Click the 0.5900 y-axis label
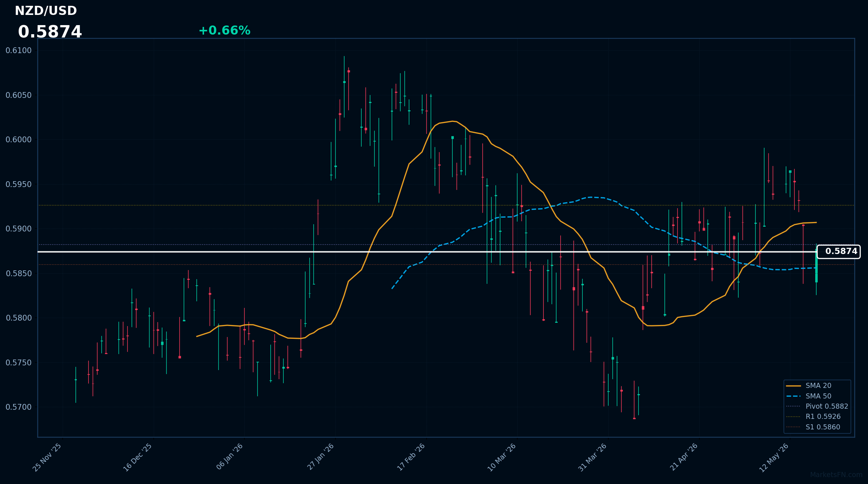Screen dimensions: 868x484 (x=19, y=229)
